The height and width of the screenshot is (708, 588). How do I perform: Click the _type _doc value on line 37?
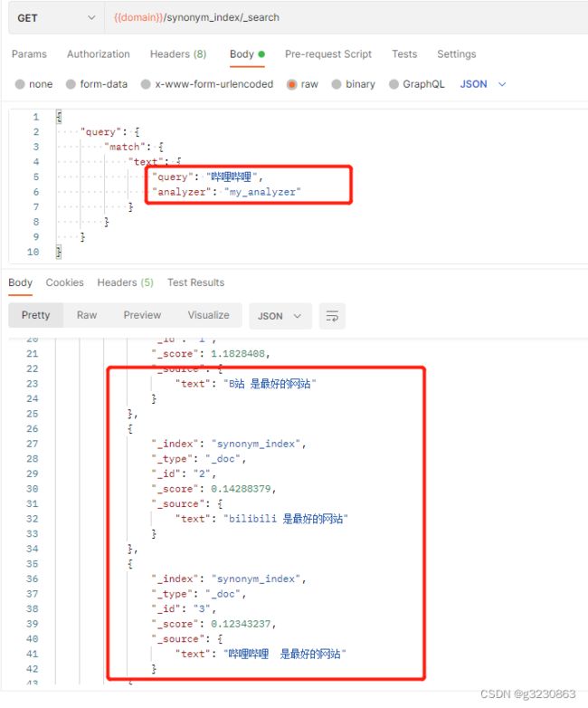[x=223, y=594]
